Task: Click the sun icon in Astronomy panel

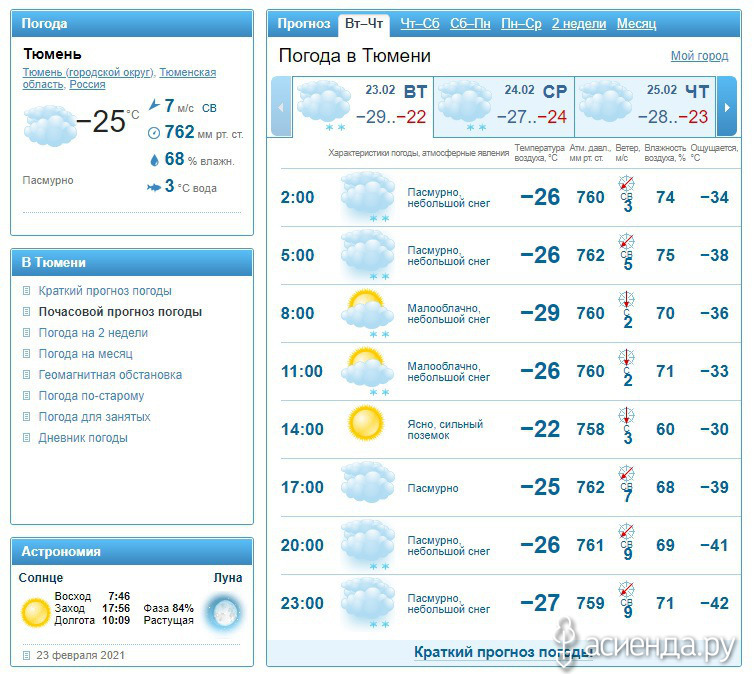Action: 35,612
